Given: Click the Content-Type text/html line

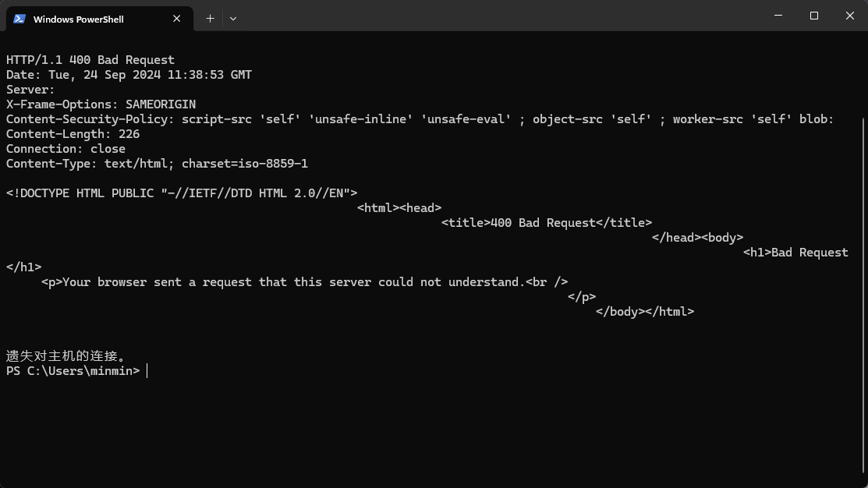Looking at the screenshot, I should pos(158,164).
